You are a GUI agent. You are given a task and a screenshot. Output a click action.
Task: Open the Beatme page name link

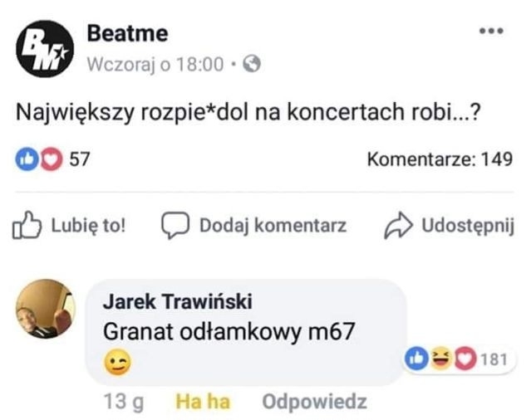click(x=127, y=33)
